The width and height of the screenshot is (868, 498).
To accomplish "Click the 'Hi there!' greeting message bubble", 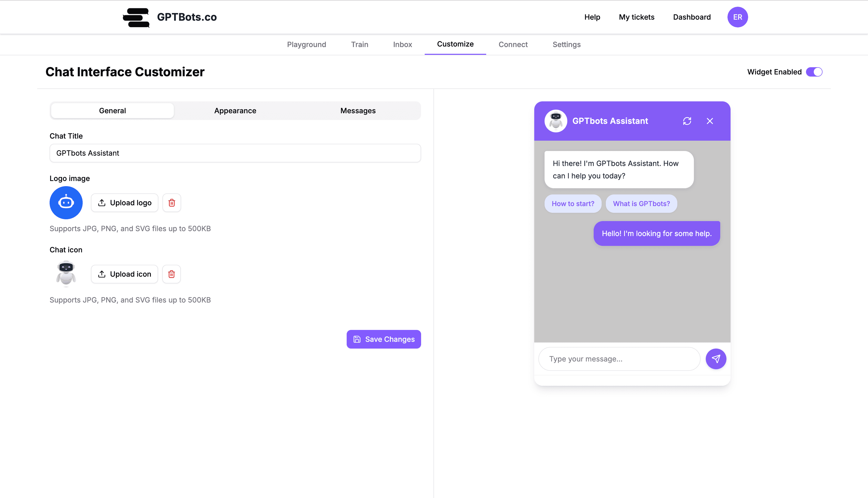I will point(619,170).
